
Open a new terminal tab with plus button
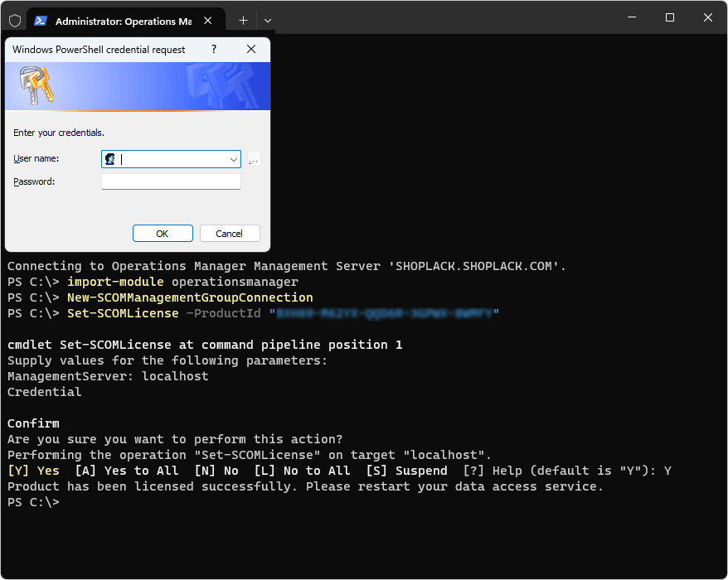(243, 21)
